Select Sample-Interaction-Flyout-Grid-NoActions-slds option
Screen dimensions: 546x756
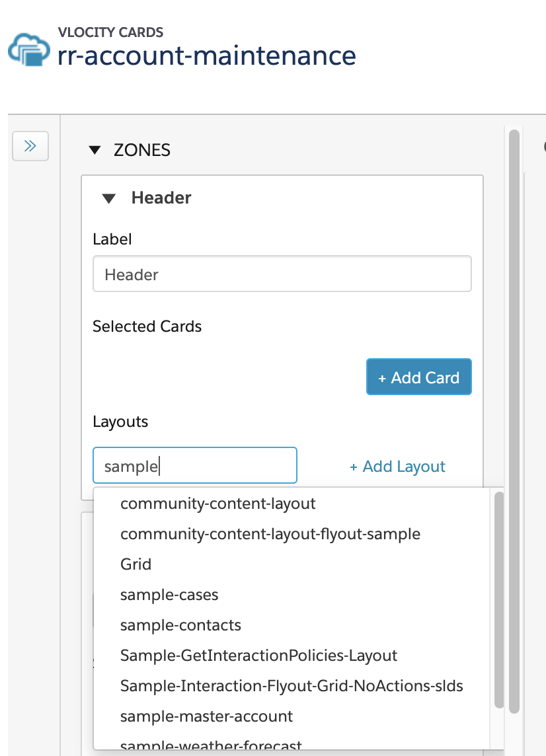click(292, 685)
